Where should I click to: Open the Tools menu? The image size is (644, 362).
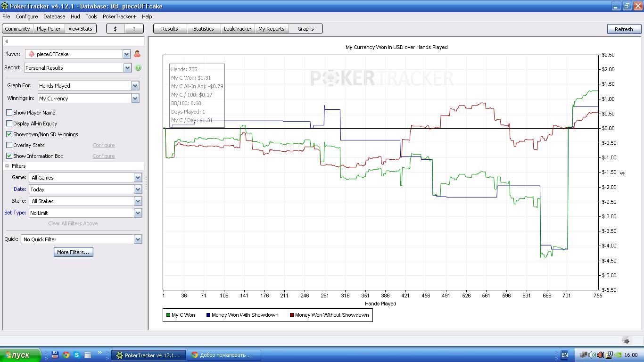91,16
